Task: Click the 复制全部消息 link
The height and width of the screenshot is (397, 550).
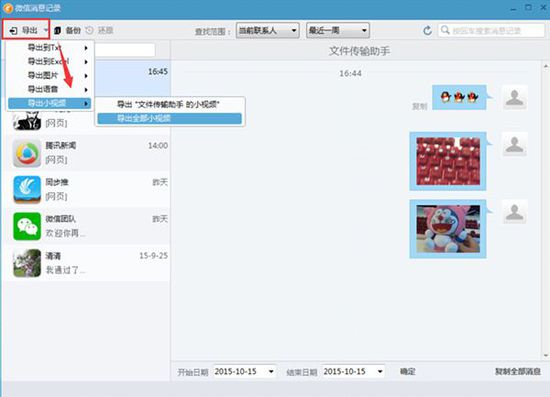Action: click(517, 371)
